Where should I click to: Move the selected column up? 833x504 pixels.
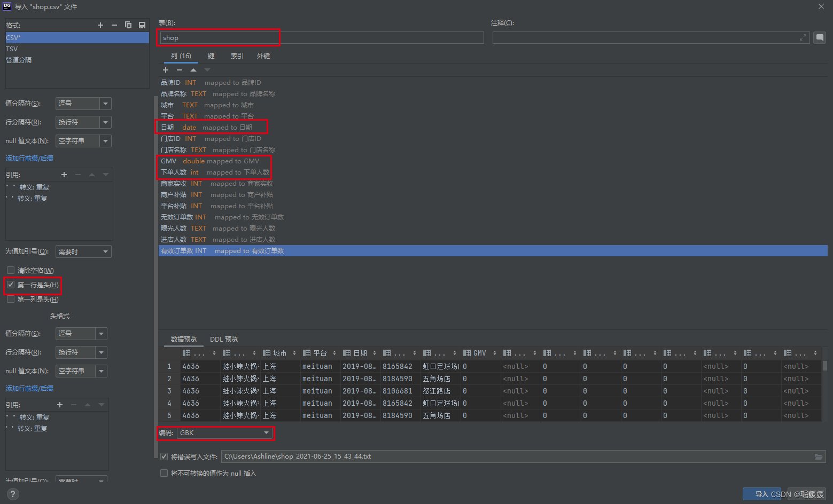pos(193,70)
